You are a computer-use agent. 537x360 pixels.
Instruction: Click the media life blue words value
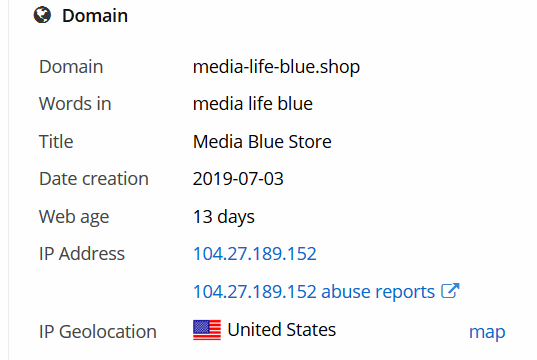tap(253, 104)
